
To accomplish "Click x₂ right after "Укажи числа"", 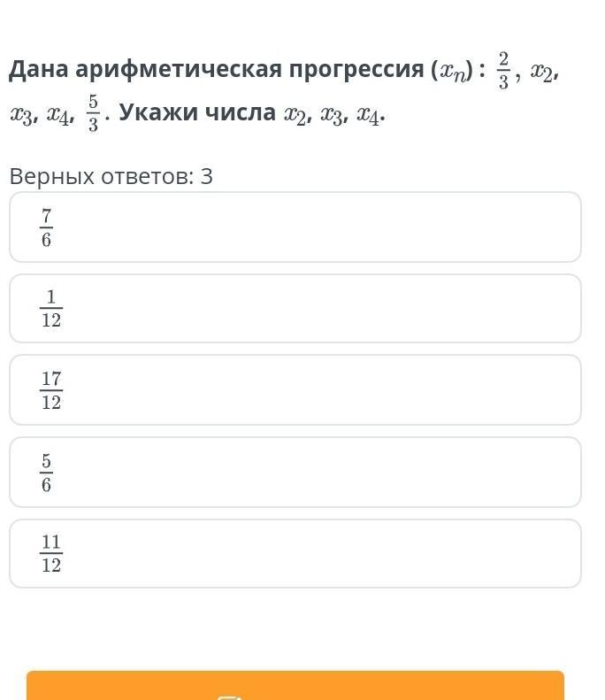I will (x=296, y=117).
